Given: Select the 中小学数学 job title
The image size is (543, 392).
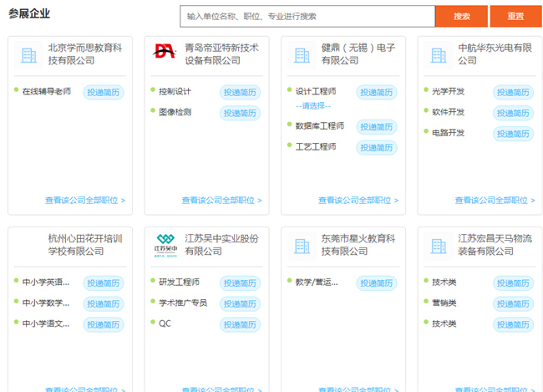Looking at the screenshot, I should tap(46, 303).
